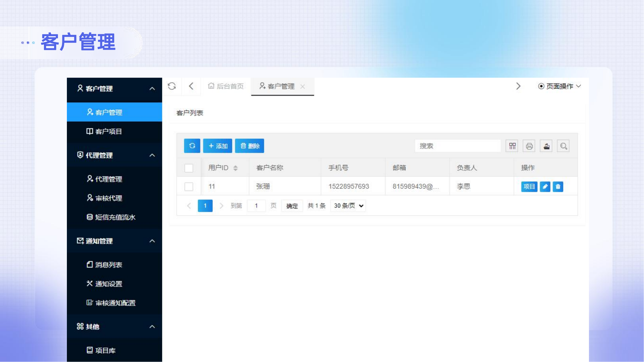Open 短信充值流水 in the sidebar
The image size is (644, 362).
[114, 217]
